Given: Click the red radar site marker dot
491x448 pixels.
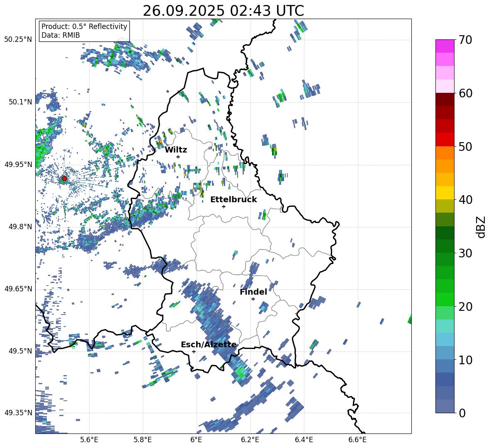Looking at the screenshot, I should [64, 179].
